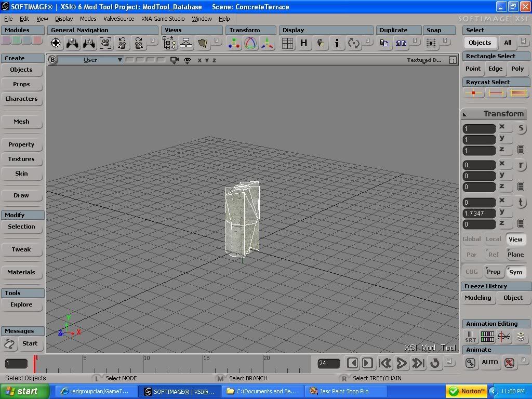This screenshot has width=532, height=399.
Task: Open the SRT animation editing icon
Action: point(471,337)
